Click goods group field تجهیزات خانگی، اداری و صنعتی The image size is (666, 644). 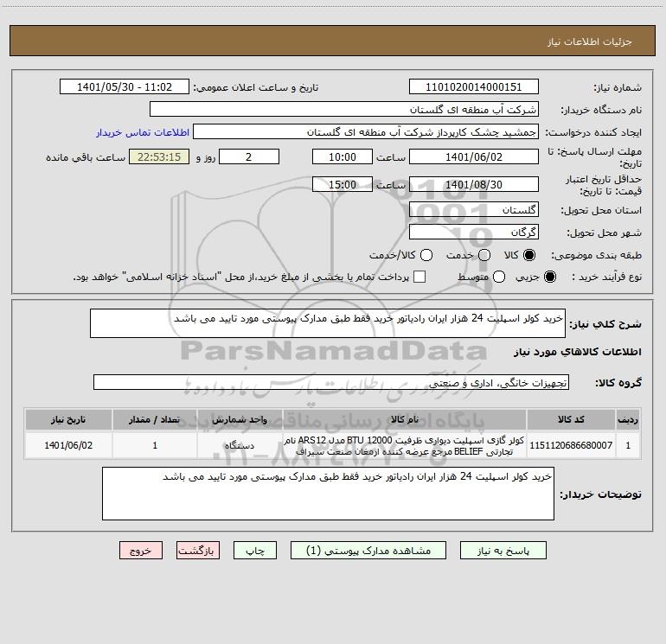[x=331, y=382]
